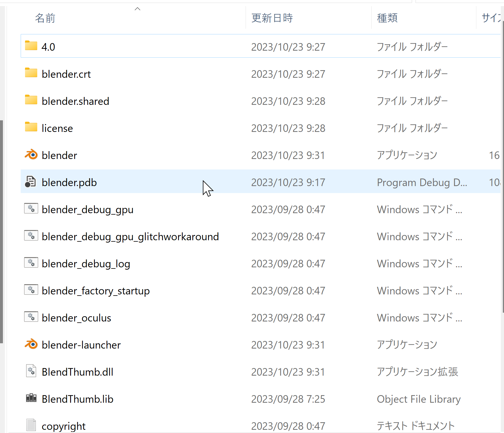Image resolution: width=504 pixels, height=433 pixels.
Task: Select the blender_debug_gpu file name
Action: [x=88, y=209]
